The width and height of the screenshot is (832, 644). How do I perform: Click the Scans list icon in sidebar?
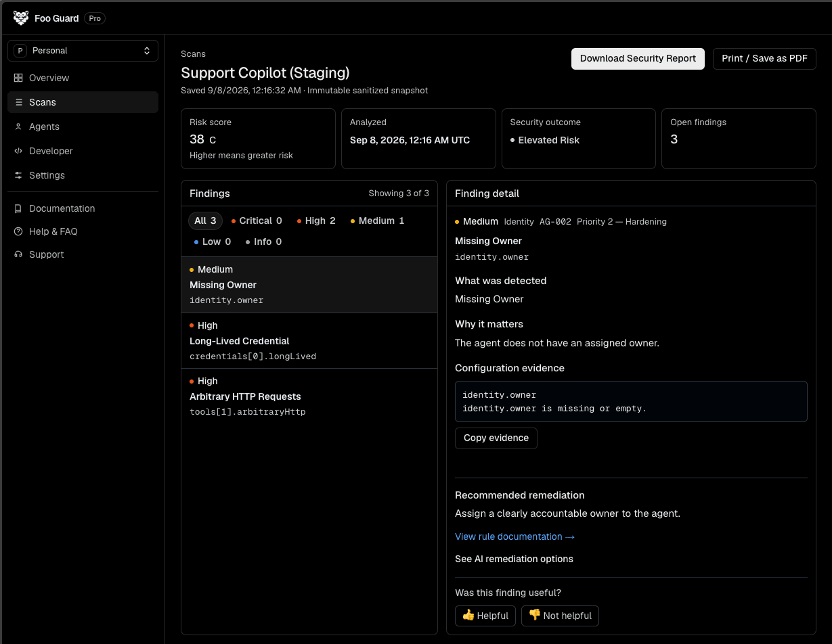coord(18,102)
